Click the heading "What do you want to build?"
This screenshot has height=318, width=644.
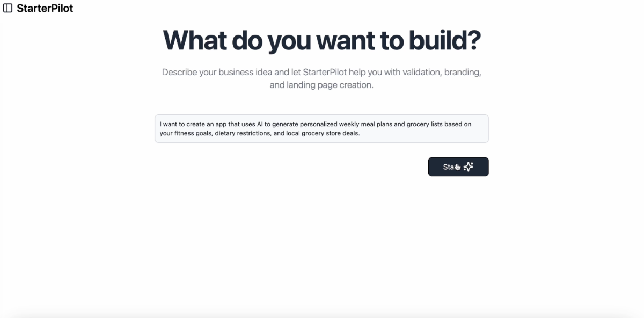click(321, 40)
